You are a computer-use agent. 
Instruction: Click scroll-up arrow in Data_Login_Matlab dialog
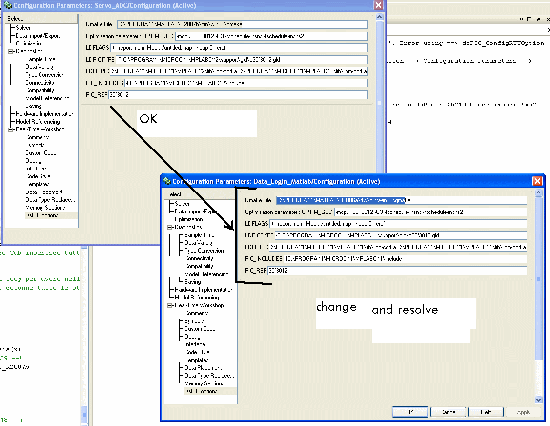(x=538, y=193)
